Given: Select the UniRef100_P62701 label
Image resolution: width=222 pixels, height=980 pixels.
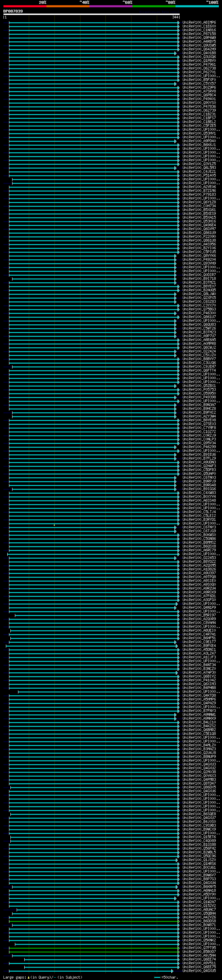Looking at the screenshot, I should (x=199, y=72).
